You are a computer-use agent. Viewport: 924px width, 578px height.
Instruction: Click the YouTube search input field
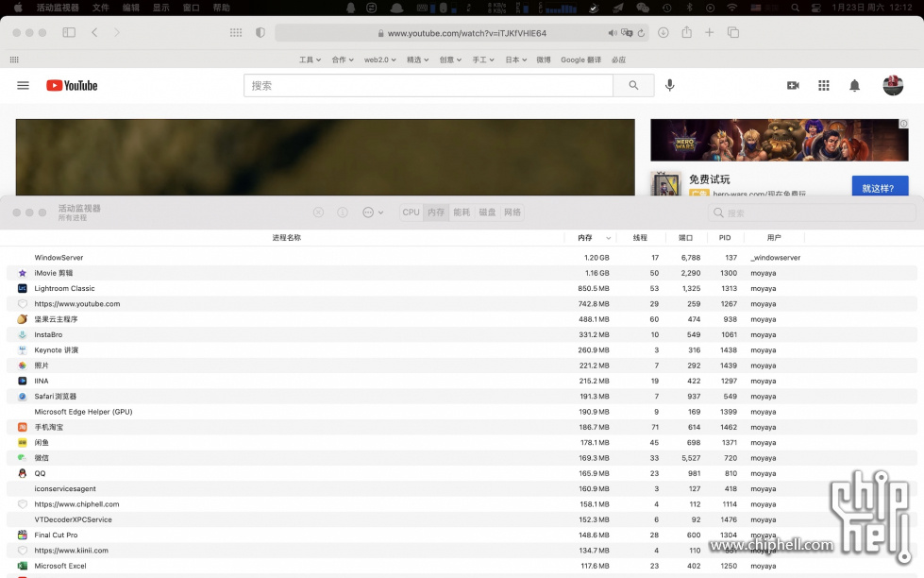tap(428, 86)
